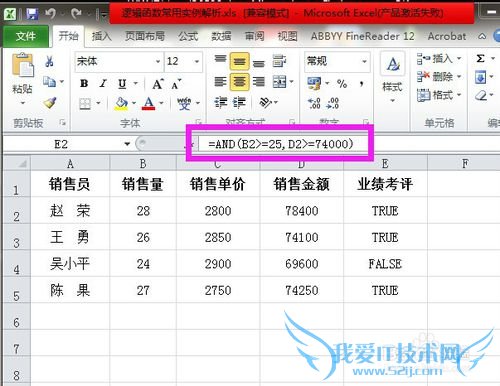Viewport: 500px width, 386px height.
Task: Switch to the 审阅 tab
Action: point(255,36)
